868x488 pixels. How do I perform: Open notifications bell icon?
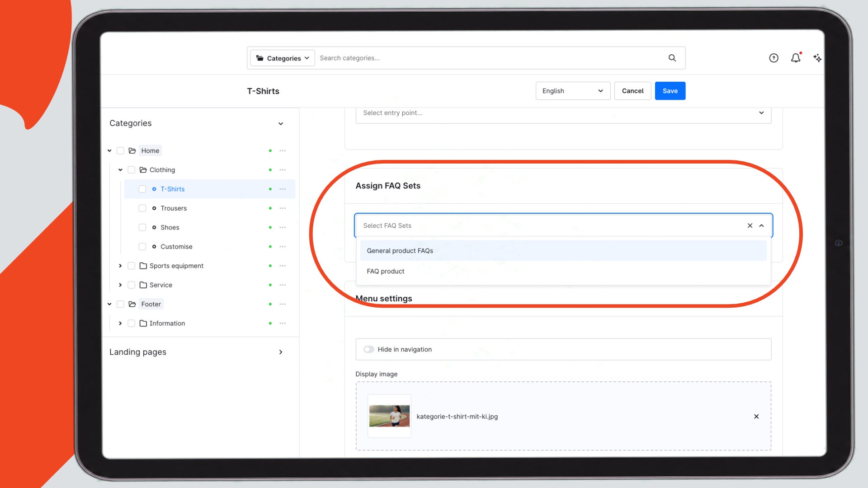796,58
